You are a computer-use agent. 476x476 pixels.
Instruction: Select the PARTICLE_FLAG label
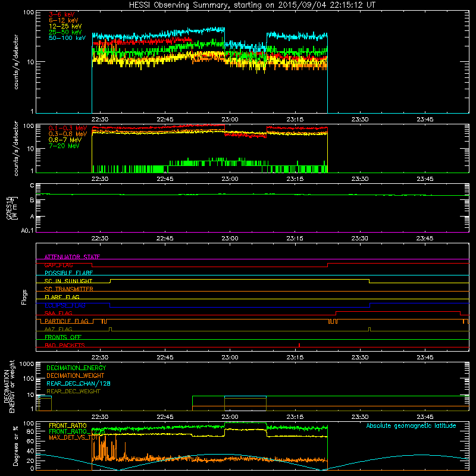[x=67, y=321]
